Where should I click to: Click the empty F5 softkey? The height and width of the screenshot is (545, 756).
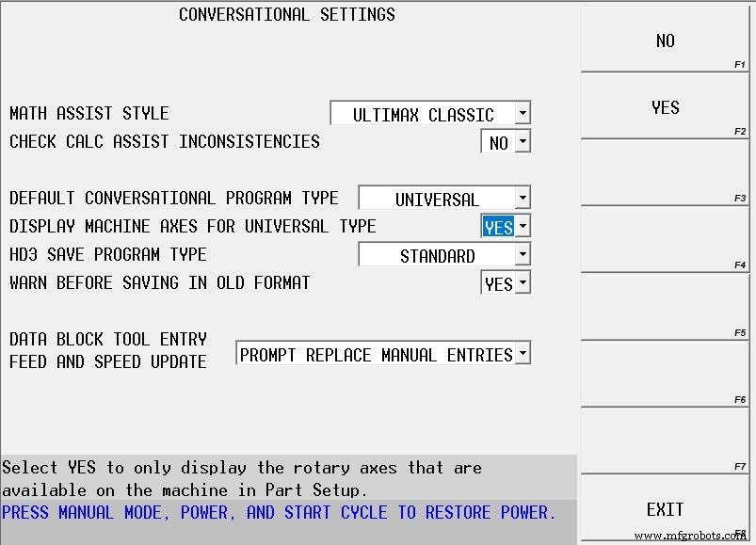point(665,306)
